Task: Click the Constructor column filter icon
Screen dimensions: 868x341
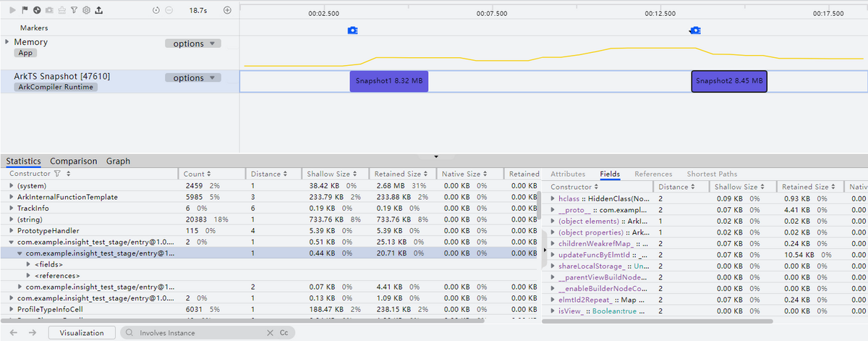Action: [x=59, y=174]
